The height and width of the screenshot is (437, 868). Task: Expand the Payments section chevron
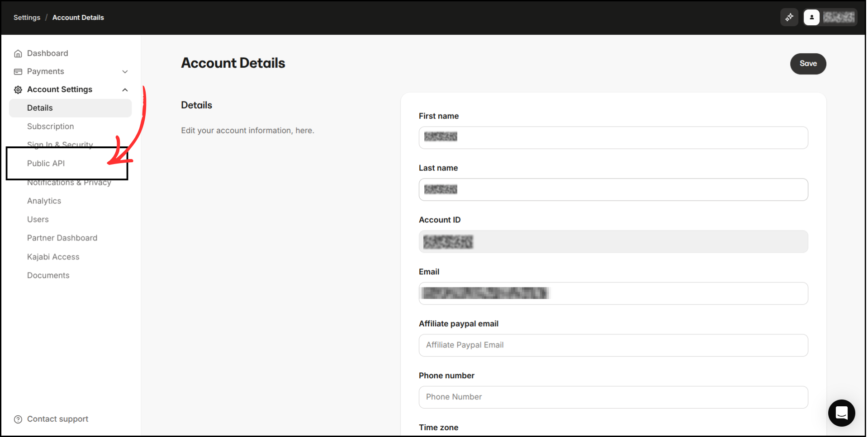tap(125, 71)
